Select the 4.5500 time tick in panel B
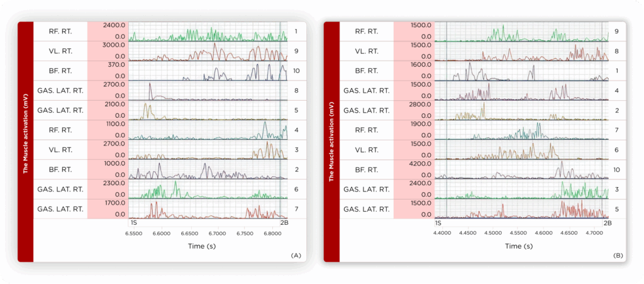Screen dimensions: 644x284 (x=519, y=233)
